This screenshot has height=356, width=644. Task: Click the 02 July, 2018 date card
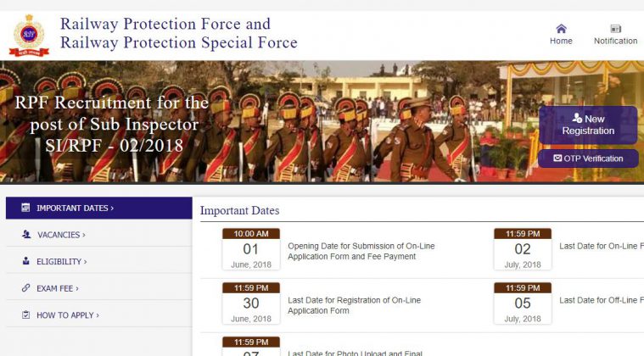click(x=523, y=249)
